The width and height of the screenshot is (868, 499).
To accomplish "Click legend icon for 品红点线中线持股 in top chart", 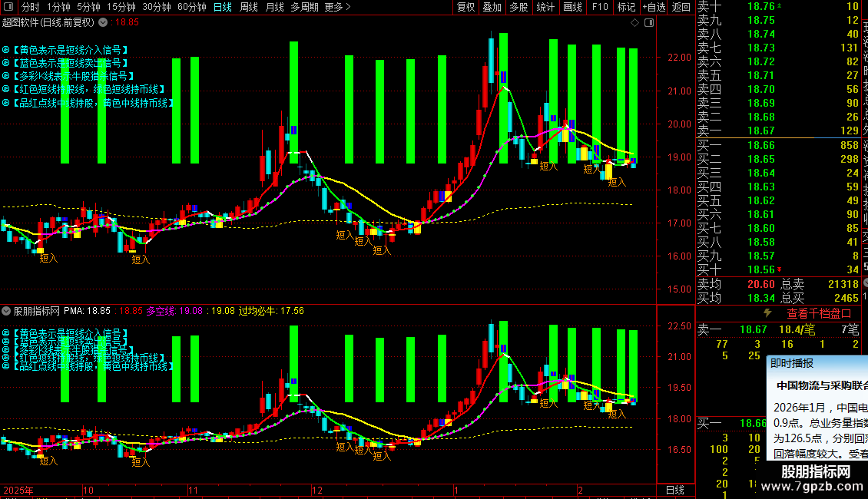I will (x=5, y=103).
